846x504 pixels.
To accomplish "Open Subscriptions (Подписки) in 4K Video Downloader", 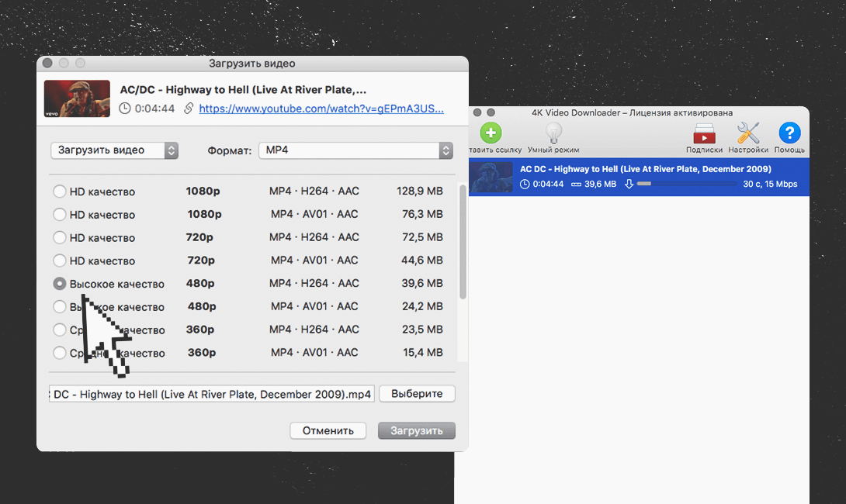I will pos(704,133).
